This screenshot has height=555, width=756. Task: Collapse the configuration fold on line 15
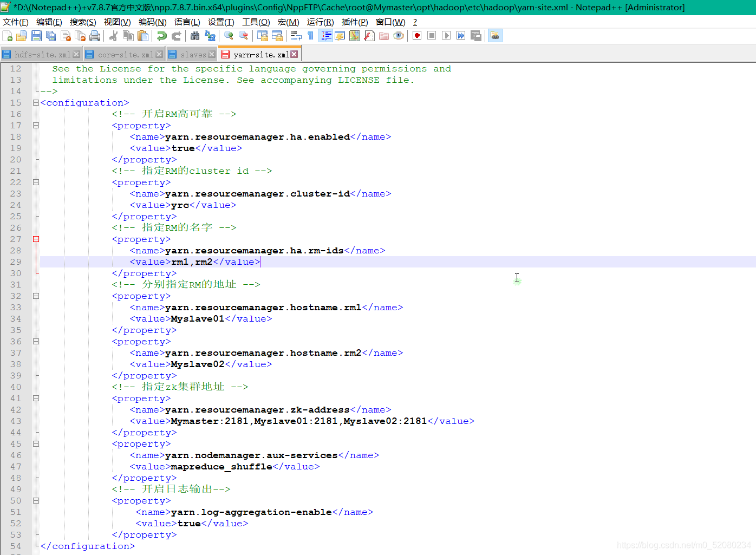(x=36, y=102)
